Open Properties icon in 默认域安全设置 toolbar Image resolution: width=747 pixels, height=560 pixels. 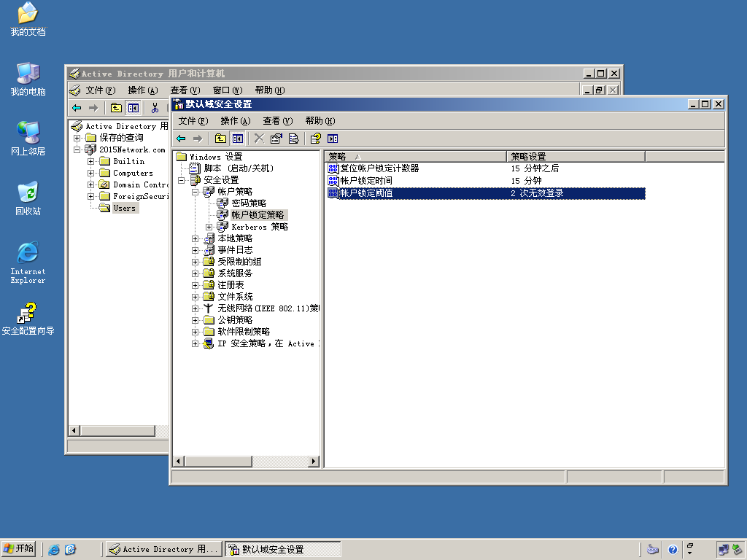[x=276, y=139]
